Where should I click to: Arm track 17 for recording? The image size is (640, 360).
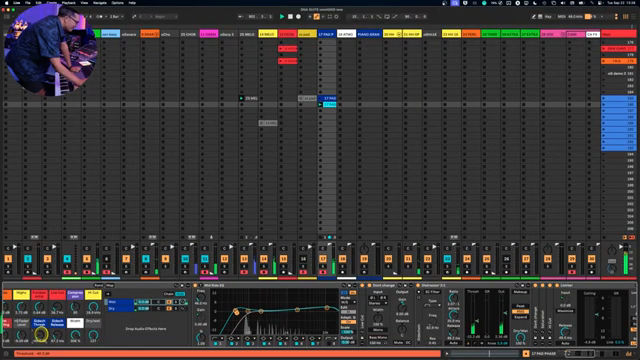(x=323, y=272)
